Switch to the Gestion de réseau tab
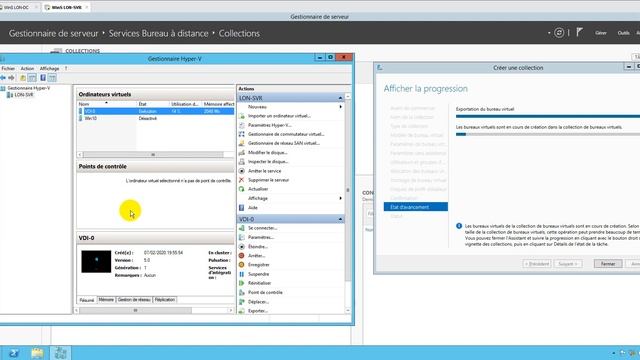The height and width of the screenshot is (360, 640). point(134,300)
